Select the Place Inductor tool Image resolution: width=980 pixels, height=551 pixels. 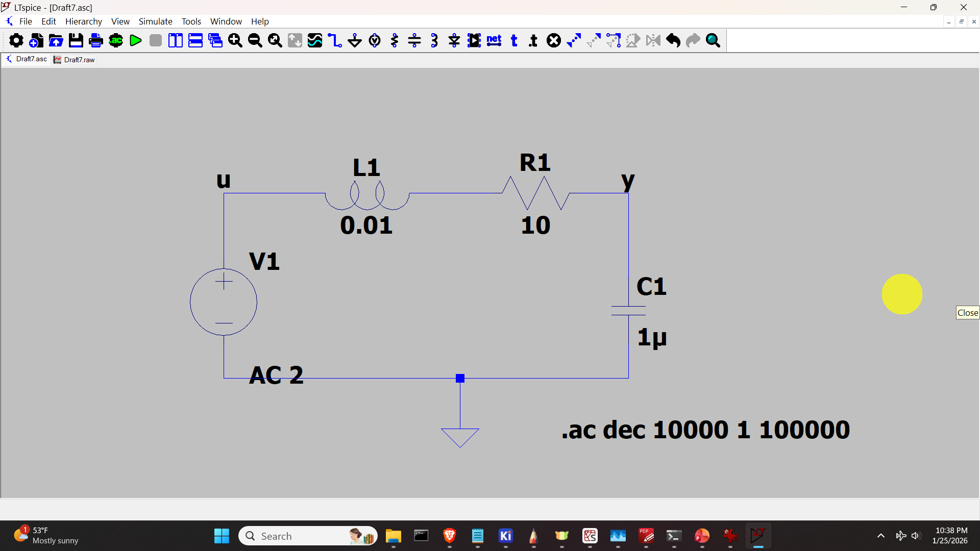434,41
